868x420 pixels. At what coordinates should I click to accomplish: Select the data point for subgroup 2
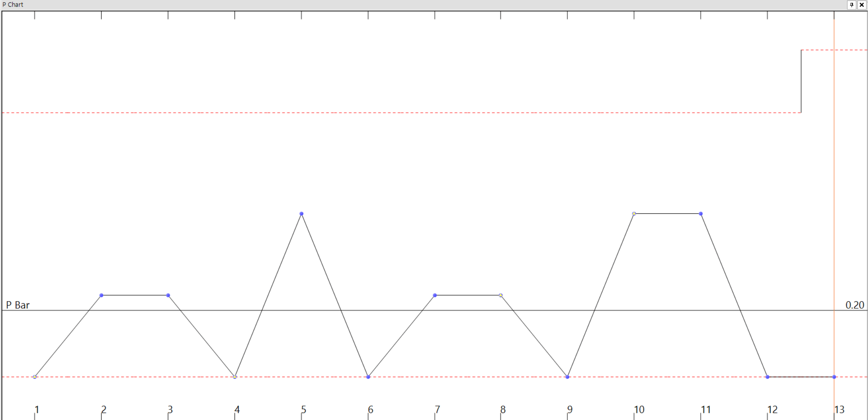pyautogui.click(x=102, y=295)
